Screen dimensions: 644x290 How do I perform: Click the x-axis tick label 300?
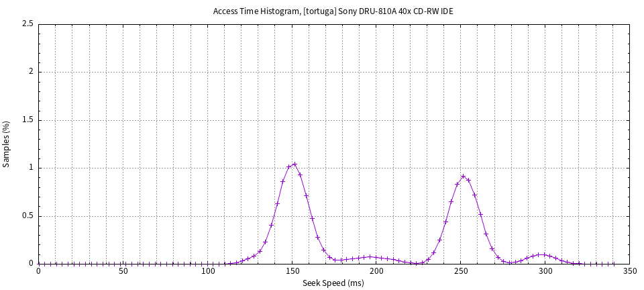click(x=545, y=271)
